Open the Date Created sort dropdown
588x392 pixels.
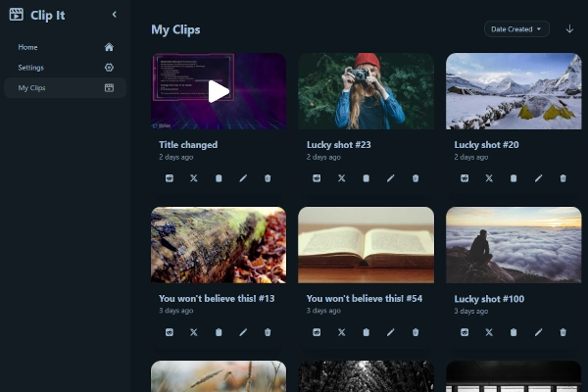[516, 28]
